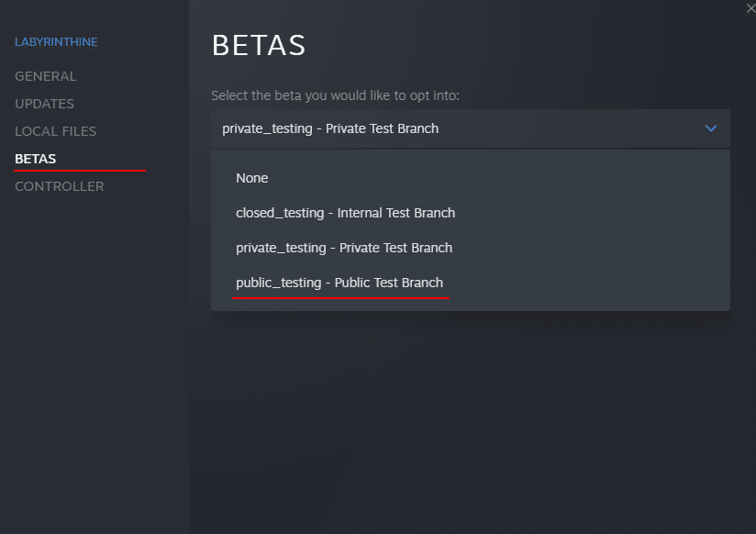Close the properties window

750,8
